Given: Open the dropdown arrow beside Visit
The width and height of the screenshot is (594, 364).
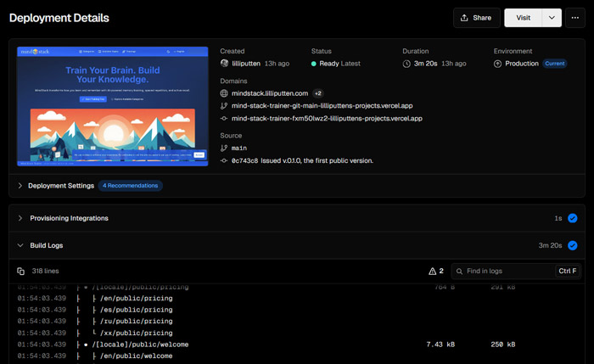Looking at the screenshot, I should tap(552, 18).
